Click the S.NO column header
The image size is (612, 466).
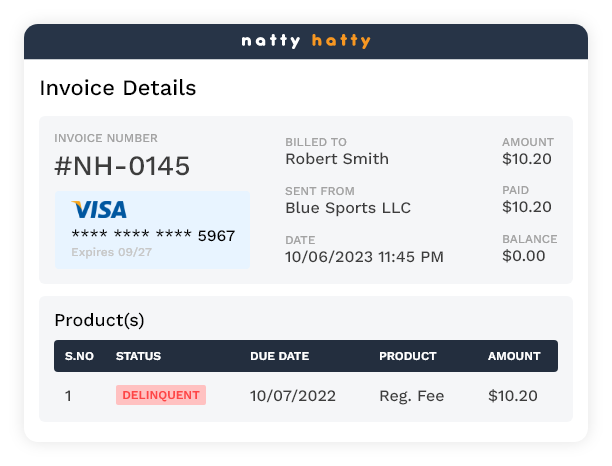(79, 356)
